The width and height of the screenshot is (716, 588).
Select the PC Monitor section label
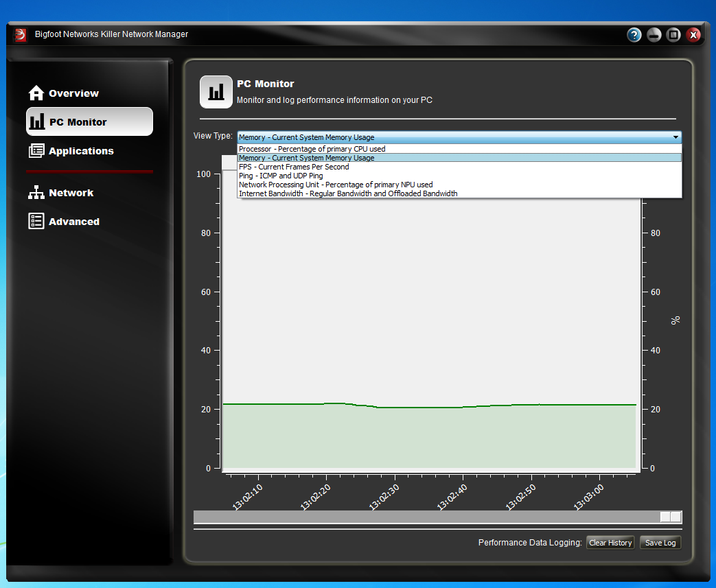pos(78,122)
